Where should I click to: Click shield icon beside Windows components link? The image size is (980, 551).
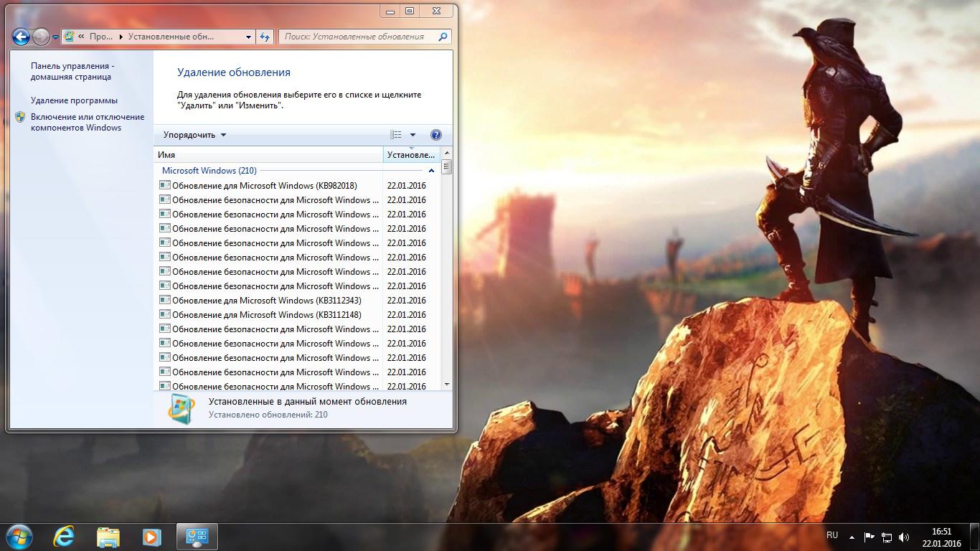click(x=20, y=117)
